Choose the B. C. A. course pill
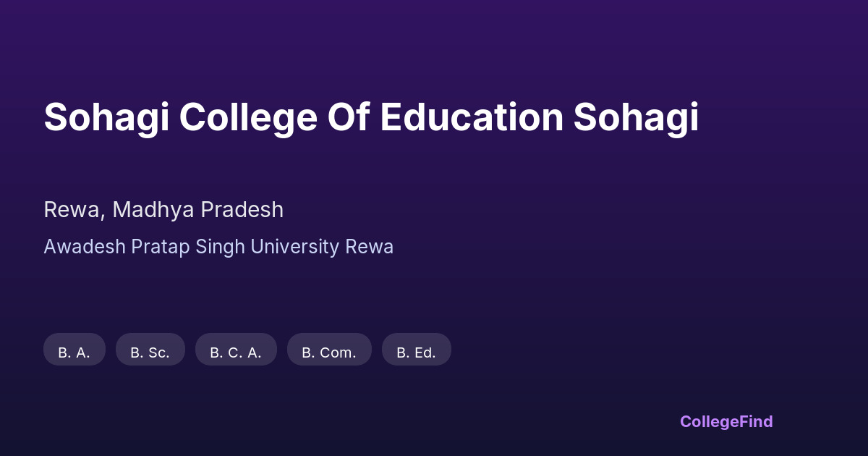Screen dimensions: 868x456 point(236,350)
